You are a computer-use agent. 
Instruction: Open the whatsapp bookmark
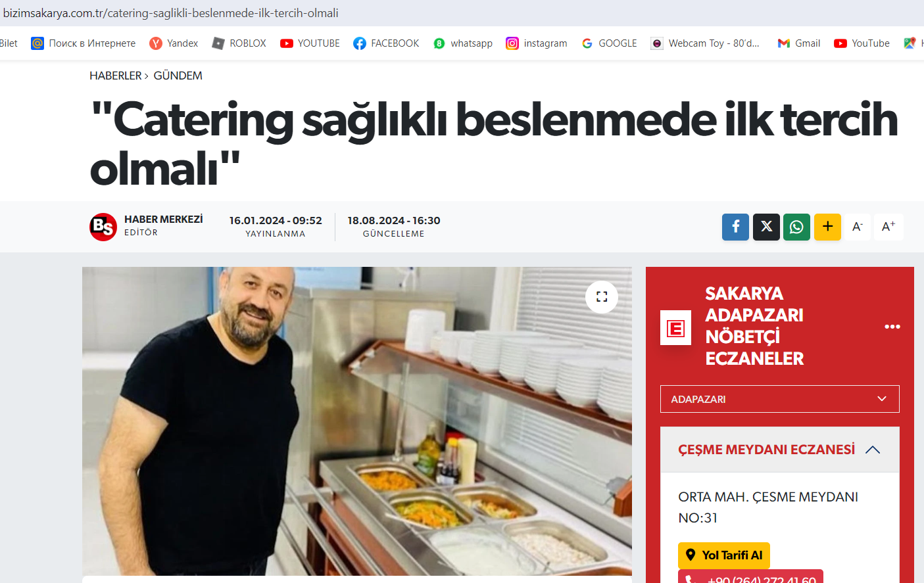[463, 43]
